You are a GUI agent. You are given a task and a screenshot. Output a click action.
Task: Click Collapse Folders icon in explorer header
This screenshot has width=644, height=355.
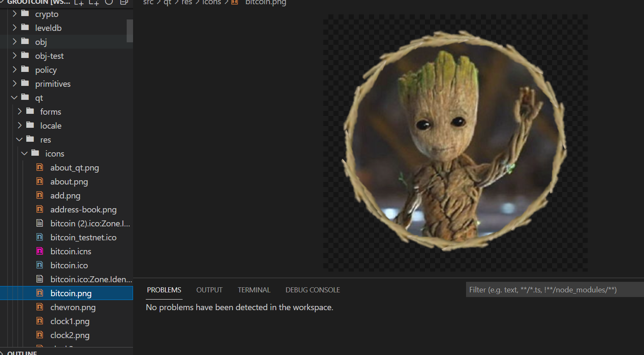click(x=124, y=2)
